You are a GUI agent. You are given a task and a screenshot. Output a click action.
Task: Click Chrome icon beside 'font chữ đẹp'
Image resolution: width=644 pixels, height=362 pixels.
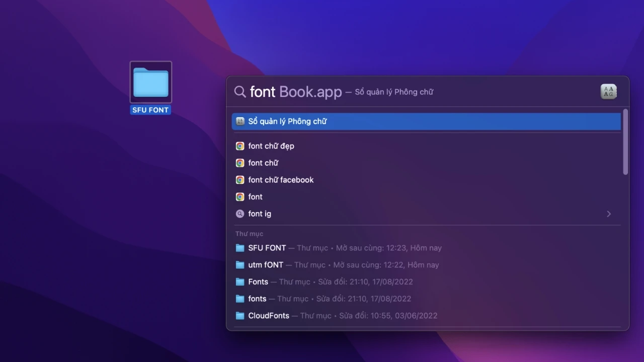(240, 146)
